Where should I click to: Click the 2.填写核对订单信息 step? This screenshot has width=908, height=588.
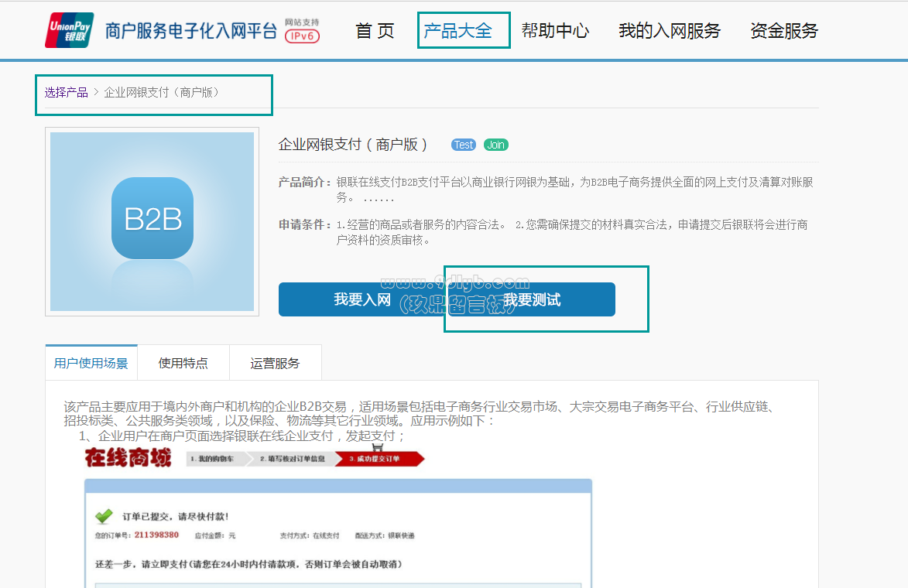(x=293, y=459)
